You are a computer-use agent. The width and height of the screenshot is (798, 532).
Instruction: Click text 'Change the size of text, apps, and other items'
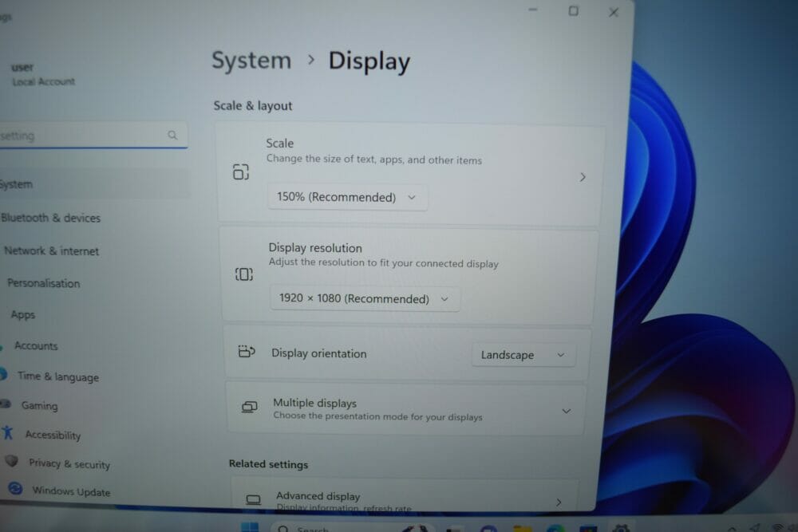374,160
